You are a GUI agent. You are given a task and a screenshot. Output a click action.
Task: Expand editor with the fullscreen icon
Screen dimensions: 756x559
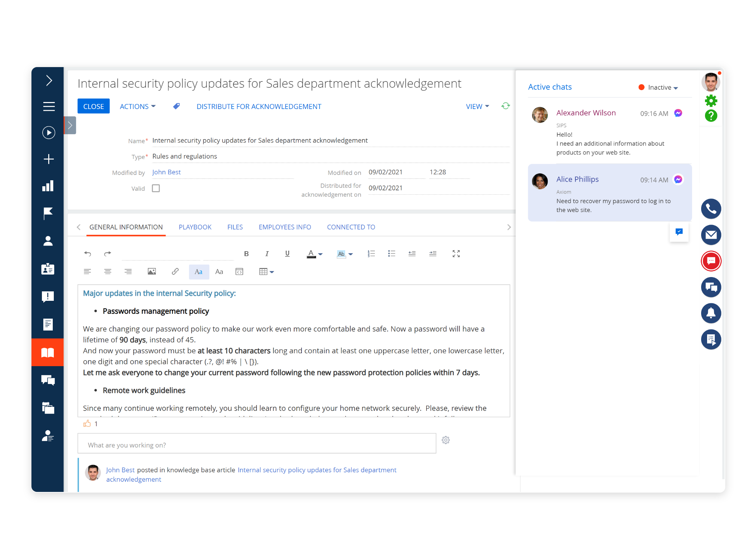tap(456, 254)
